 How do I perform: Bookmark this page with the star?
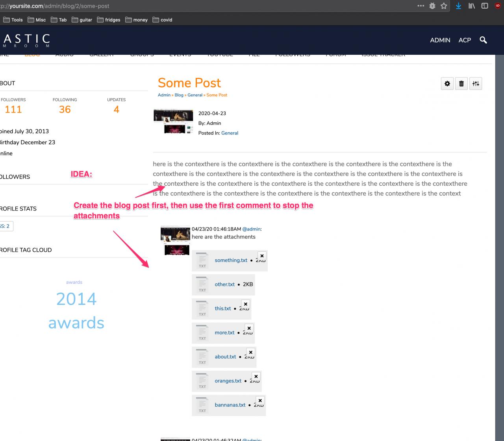click(x=444, y=6)
